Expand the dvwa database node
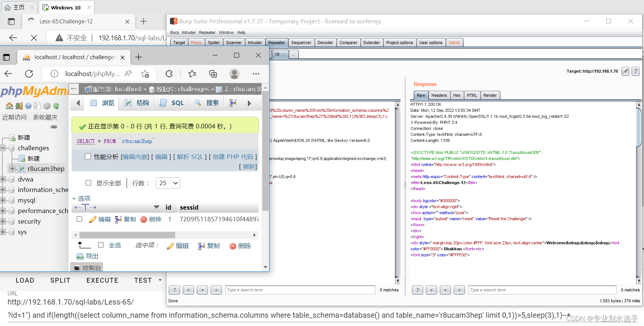This screenshot has width=644, height=326. [x=3, y=179]
